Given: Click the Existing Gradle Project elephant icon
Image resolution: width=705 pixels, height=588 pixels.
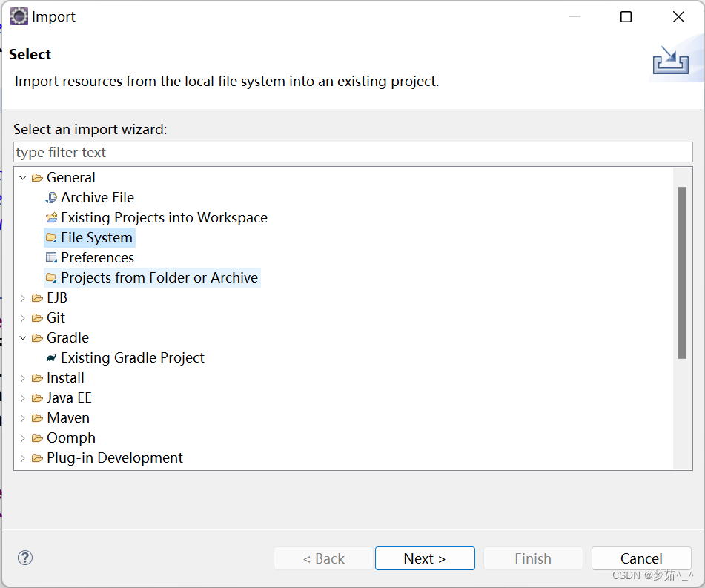Looking at the screenshot, I should pyautogui.click(x=51, y=358).
